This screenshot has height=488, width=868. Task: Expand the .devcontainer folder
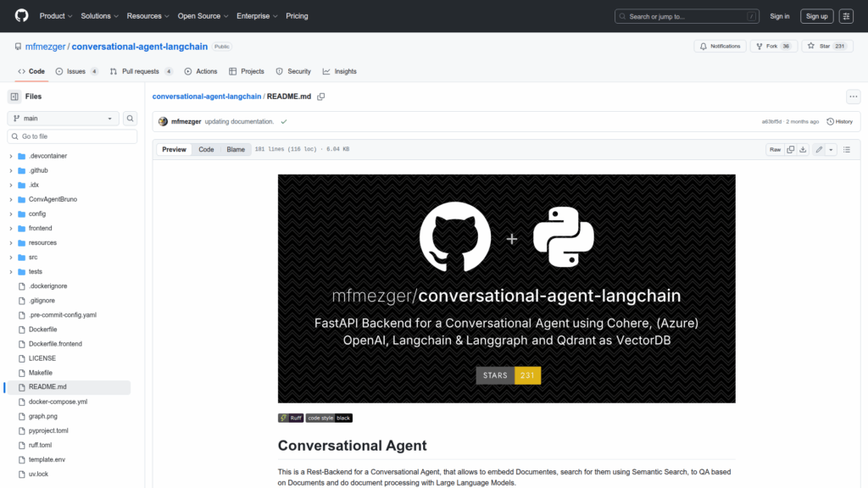[11, 156]
